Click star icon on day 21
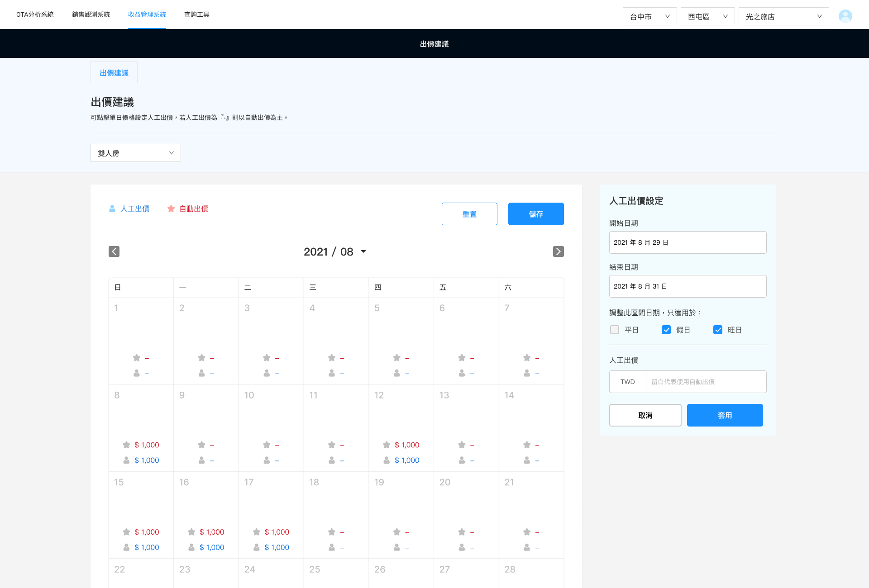The width and height of the screenshot is (869, 588). pos(527,532)
